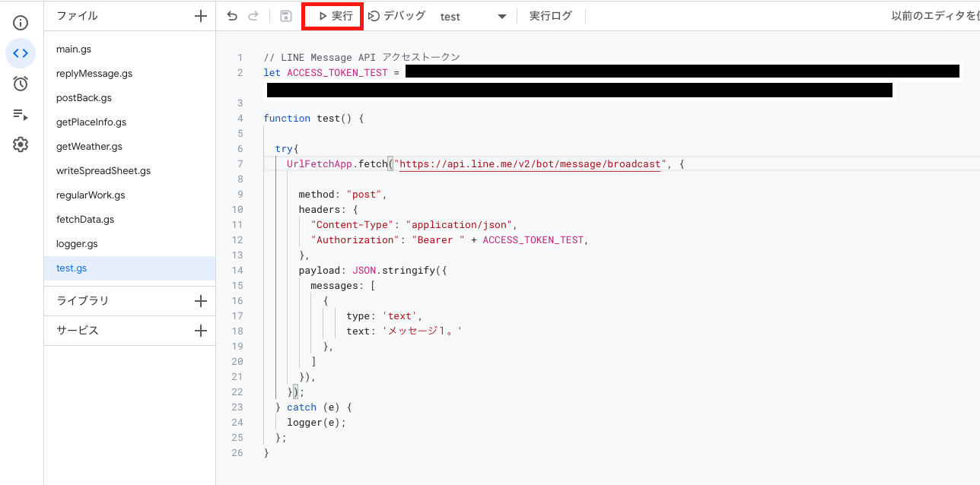
Task: Click the 'try{' statement on line 6
Action: [x=287, y=149]
